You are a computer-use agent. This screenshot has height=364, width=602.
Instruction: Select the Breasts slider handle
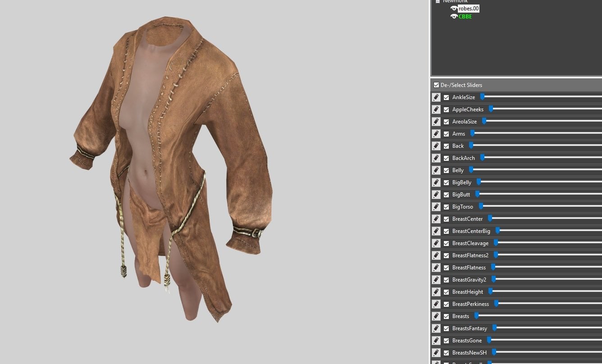[476, 315]
